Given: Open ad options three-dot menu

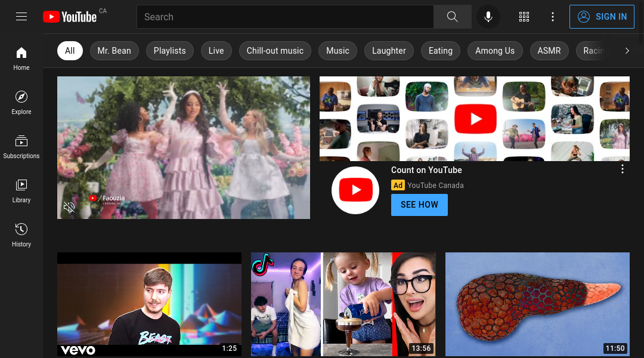Looking at the screenshot, I should [x=622, y=169].
